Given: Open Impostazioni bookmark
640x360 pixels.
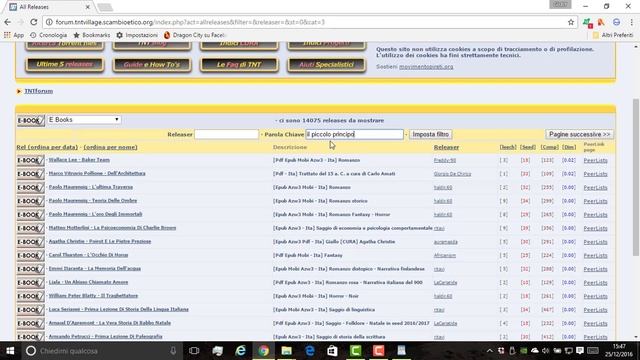Looking at the screenshot, I should click(x=137, y=35).
